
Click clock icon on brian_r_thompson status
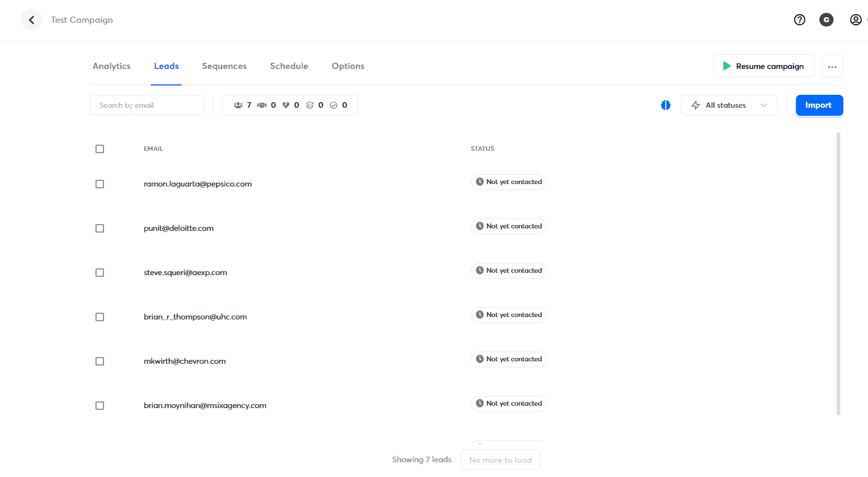[x=480, y=315]
